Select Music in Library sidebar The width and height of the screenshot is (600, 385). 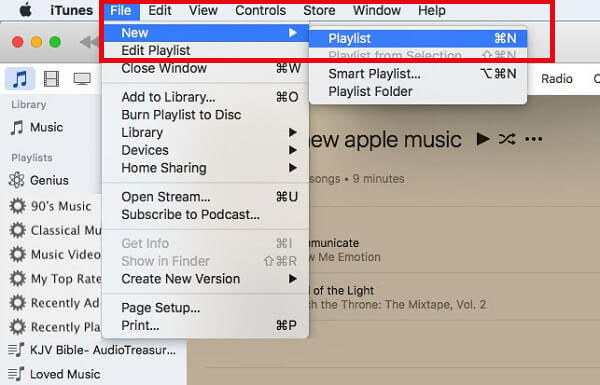pyautogui.click(x=37, y=127)
